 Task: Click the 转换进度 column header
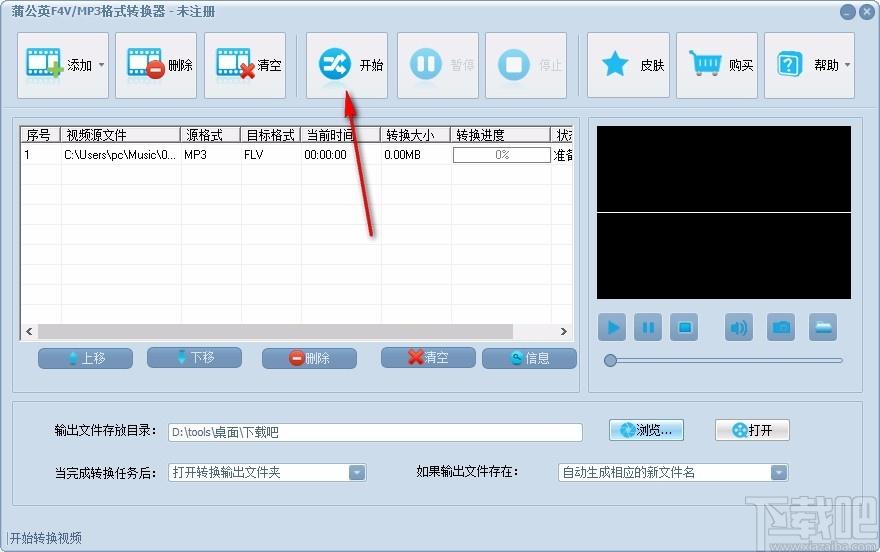pos(501,135)
